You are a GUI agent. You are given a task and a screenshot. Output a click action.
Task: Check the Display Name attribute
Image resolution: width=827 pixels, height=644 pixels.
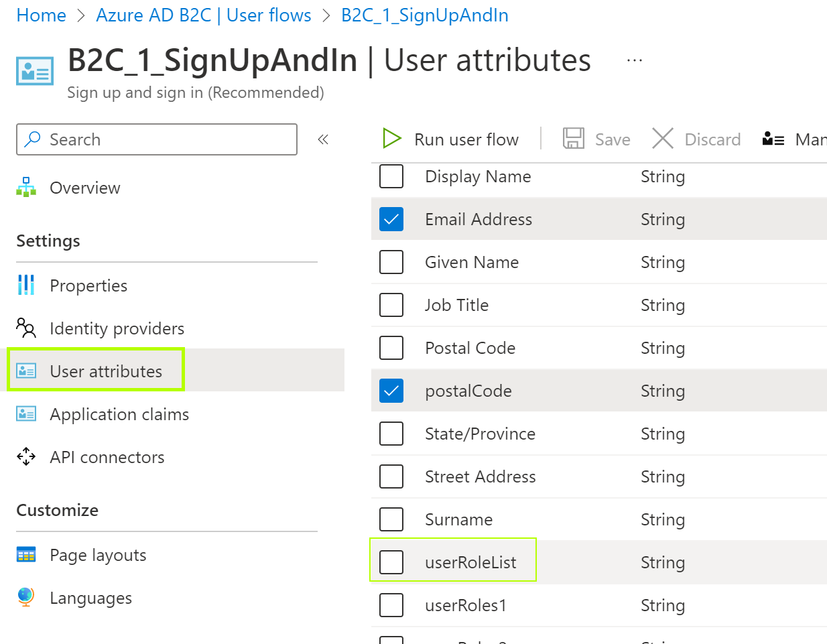[x=391, y=176]
